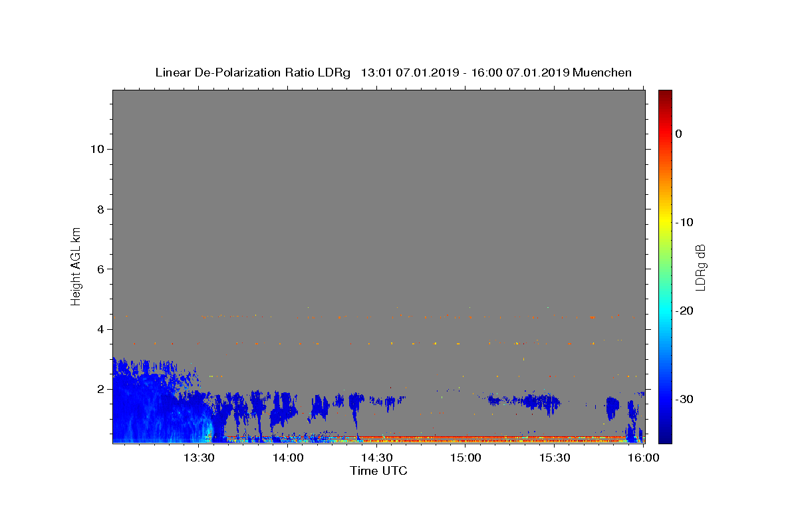Click the colorbar value -30
Screen dimensions: 798x532
pyautogui.click(x=685, y=399)
